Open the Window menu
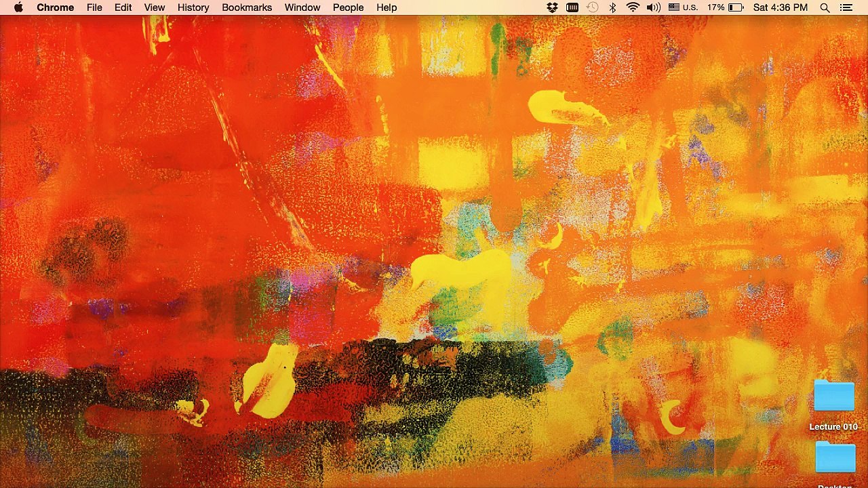The height and width of the screenshot is (488, 868). [x=302, y=7]
